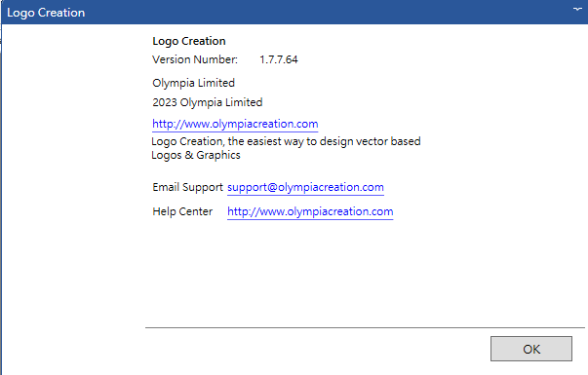Select the version number 1.7.7.64
Screen dimensions: 588x375
[x=279, y=59]
